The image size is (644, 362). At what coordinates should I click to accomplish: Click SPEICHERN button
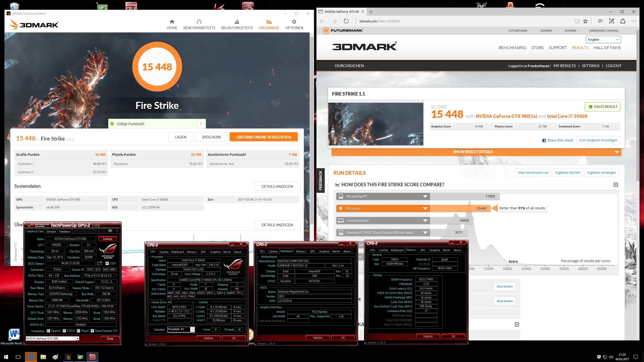[x=211, y=137]
